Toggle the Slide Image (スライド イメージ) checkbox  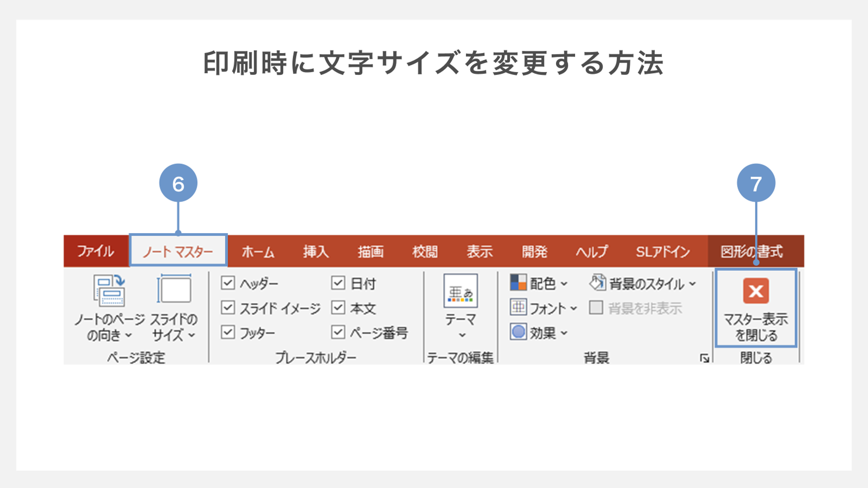click(228, 308)
